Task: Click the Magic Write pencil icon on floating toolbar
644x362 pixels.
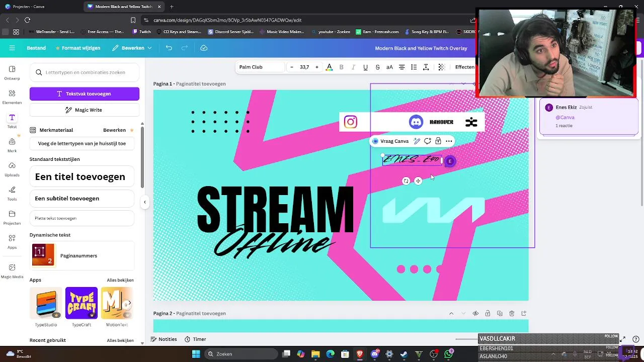Action: click(417, 141)
